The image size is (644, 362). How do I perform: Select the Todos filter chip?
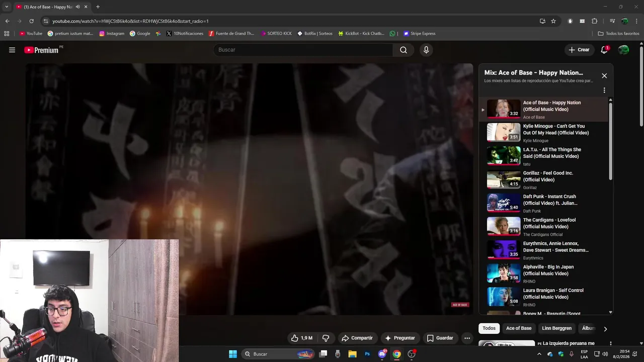[489, 328]
